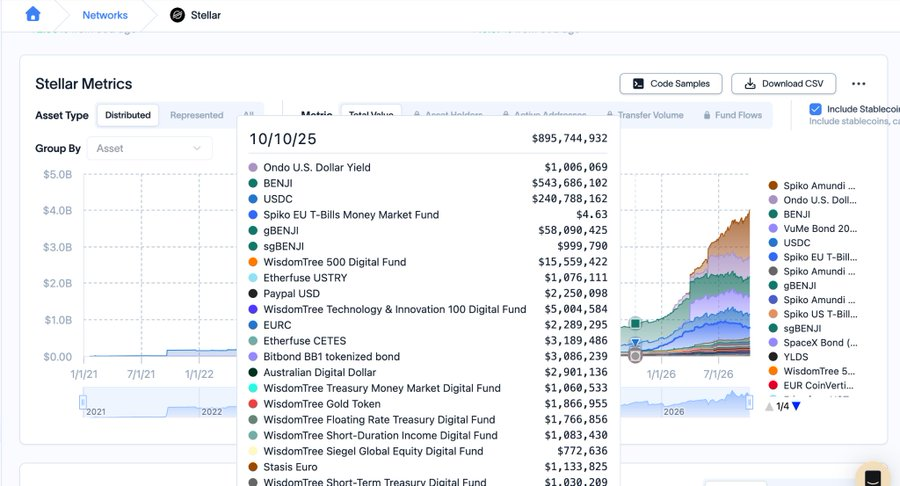Expand Group By dropdown chevron
Image resolution: width=900 pixels, height=486 pixels.
tap(197, 148)
